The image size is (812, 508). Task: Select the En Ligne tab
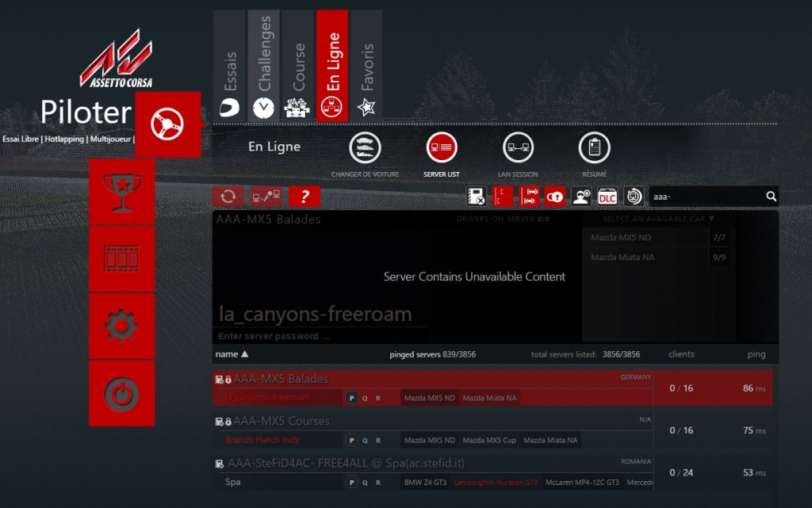pos(332,67)
